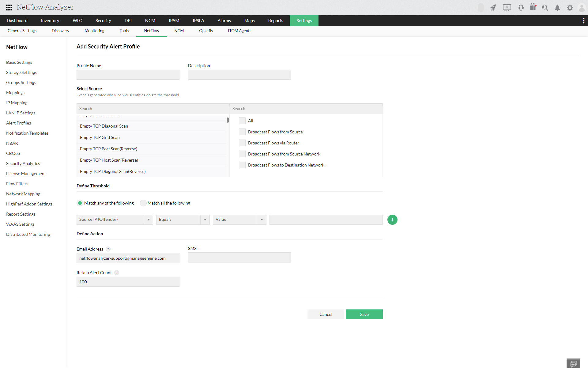This screenshot has width=588, height=368.
Task: Expand the Value type dropdown
Action: tap(262, 220)
